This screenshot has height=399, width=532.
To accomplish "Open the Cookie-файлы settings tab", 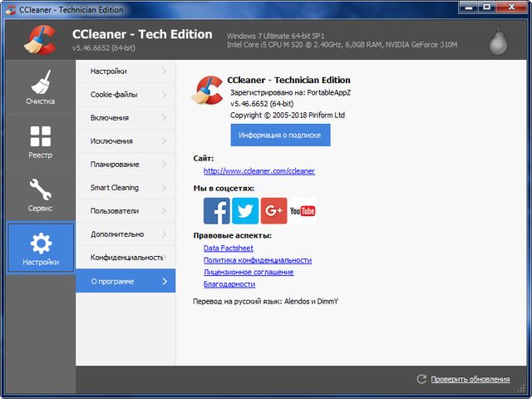I will click(x=115, y=95).
